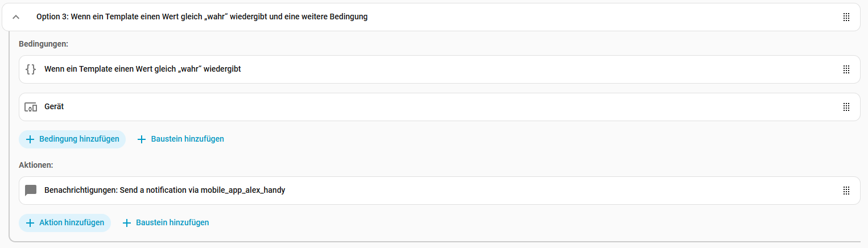Click "Baustein hinzufügen" under Aktionen
Screen dimensions: 868x248
coord(172,223)
